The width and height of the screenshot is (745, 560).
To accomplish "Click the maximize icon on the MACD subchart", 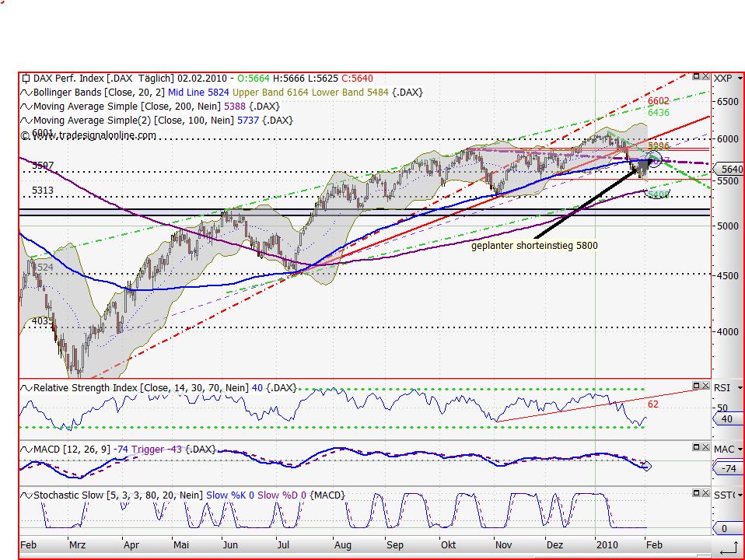I will click(x=694, y=447).
